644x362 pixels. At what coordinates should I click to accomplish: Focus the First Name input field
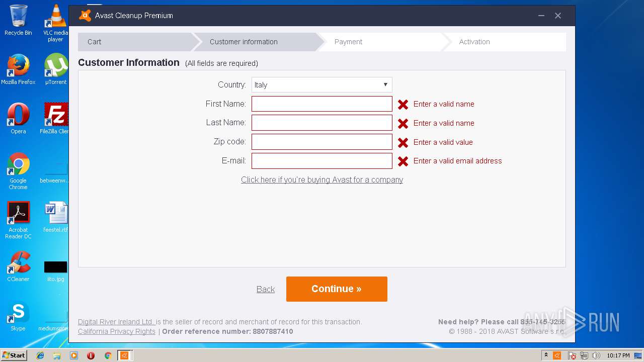coord(321,104)
